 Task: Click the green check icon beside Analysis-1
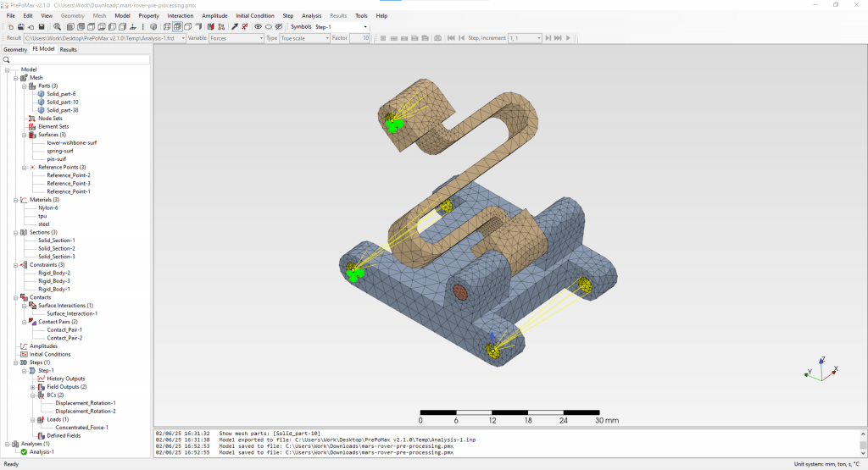24,451
